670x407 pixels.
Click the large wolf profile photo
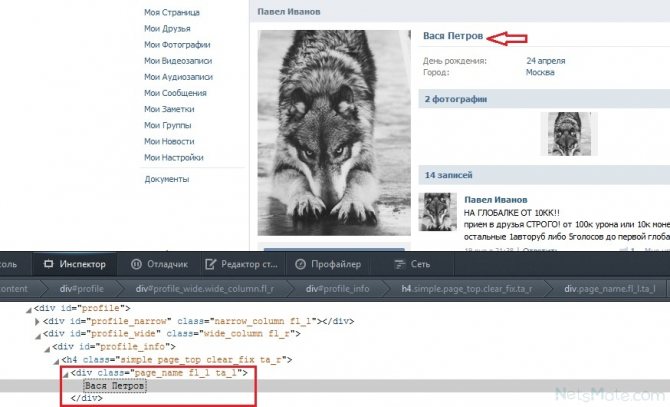334,132
